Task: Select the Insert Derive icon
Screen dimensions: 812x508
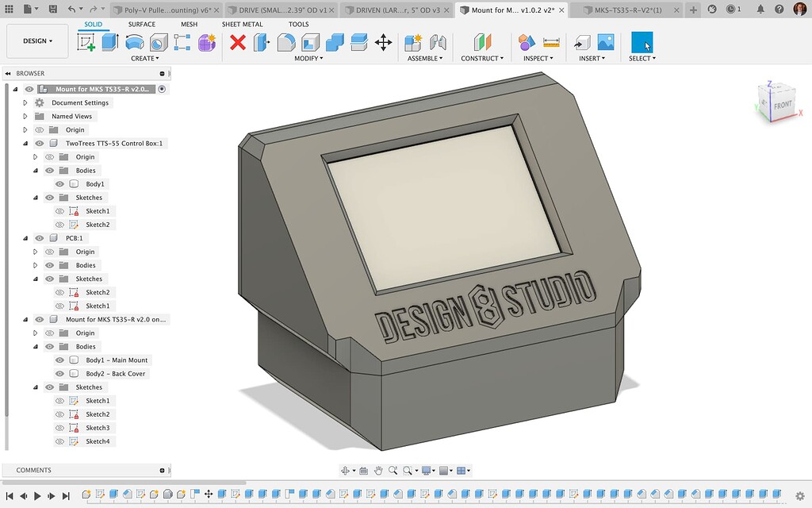Action: click(582, 42)
